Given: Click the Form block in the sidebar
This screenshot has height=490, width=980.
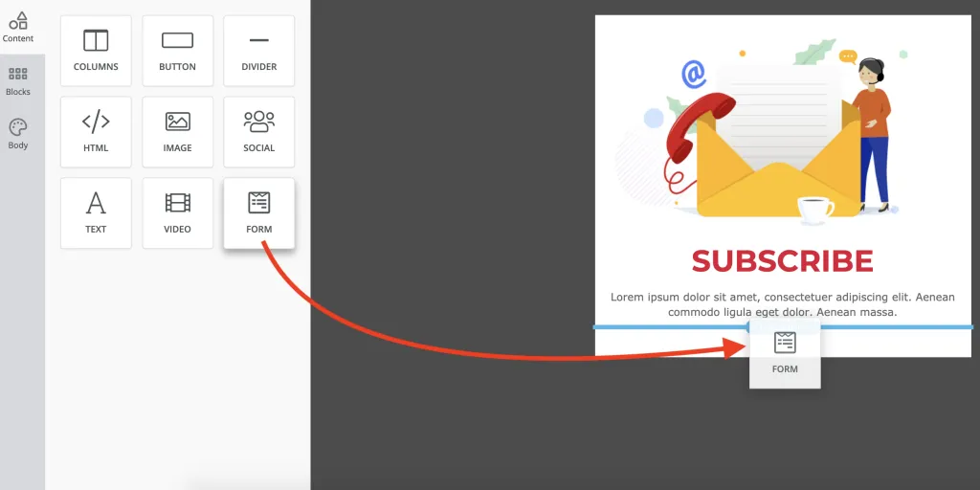Looking at the screenshot, I should tap(258, 213).
